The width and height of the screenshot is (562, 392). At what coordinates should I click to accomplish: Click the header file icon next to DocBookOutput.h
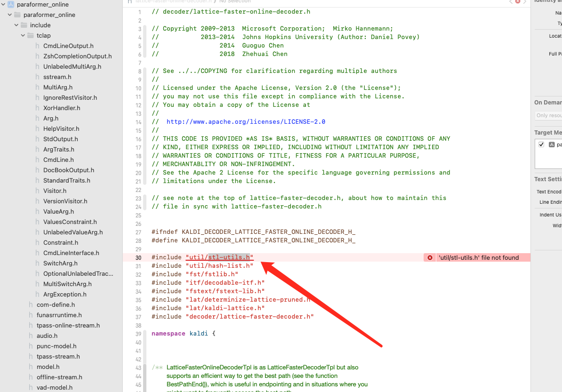(x=37, y=170)
